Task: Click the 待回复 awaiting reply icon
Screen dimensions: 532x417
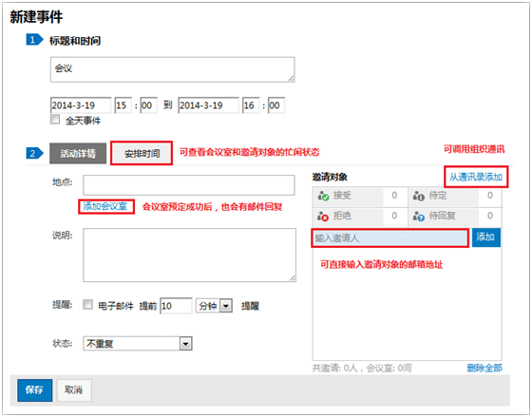Action: coord(419,217)
